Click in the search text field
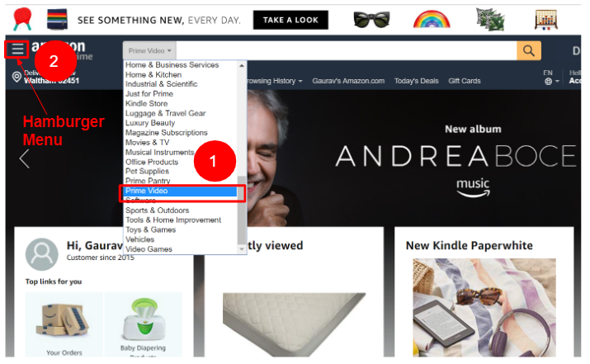The height and width of the screenshot is (364, 590). (347, 51)
